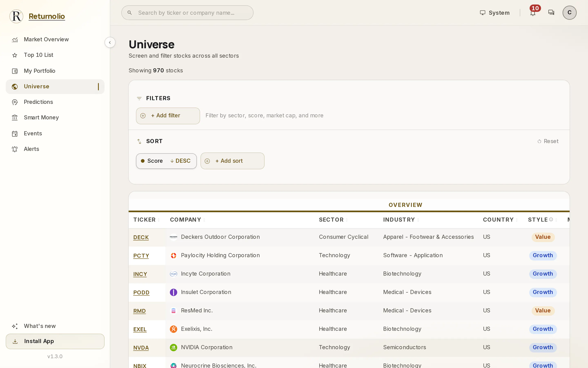The height and width of the screenshot is (368, 588).
Task: Navigate to Predictions
Action: [x=55, y=102]
